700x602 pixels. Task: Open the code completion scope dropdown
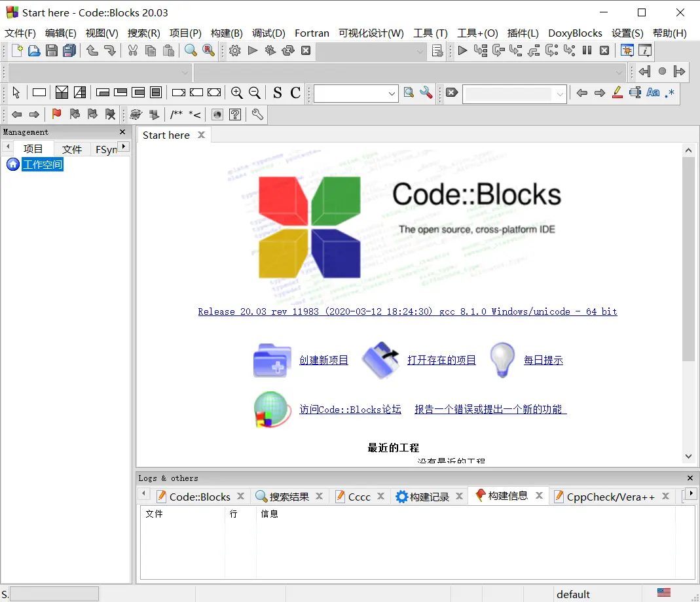coord(100,72)
